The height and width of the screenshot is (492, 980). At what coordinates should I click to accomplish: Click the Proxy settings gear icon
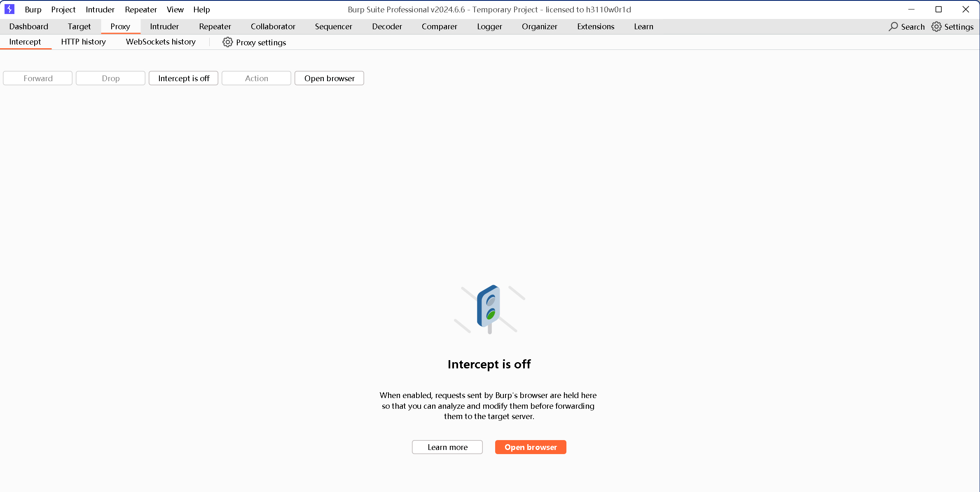(x=227, y=42)
